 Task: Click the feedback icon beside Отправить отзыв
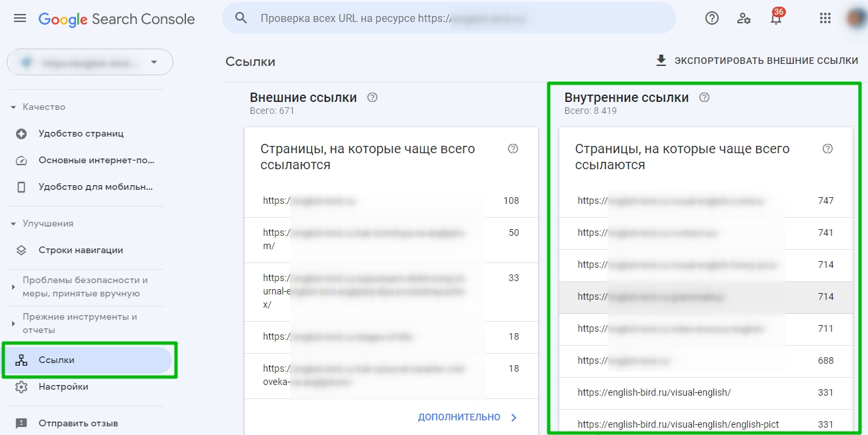tap(21, 423)
